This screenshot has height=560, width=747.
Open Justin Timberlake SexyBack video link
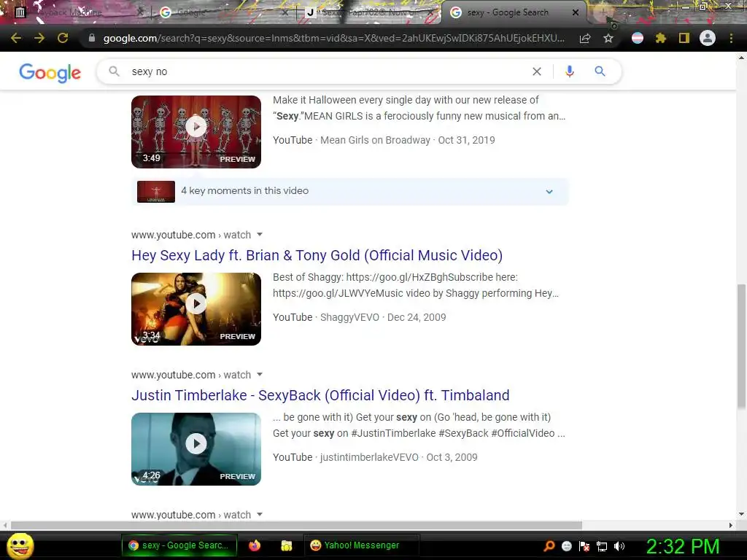coord(320,396)
